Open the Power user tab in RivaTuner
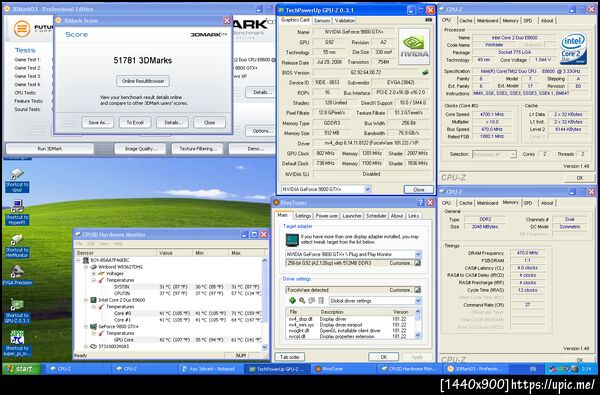 (x=327, y=216)
